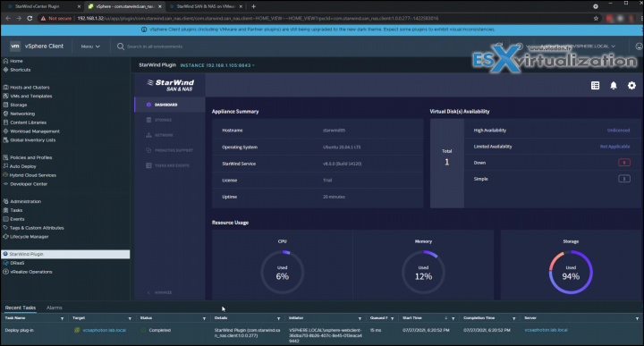This screenshot has height=346, width=644.
Task: Filter the Completion Time column
Action: click(x=513, y=318)
